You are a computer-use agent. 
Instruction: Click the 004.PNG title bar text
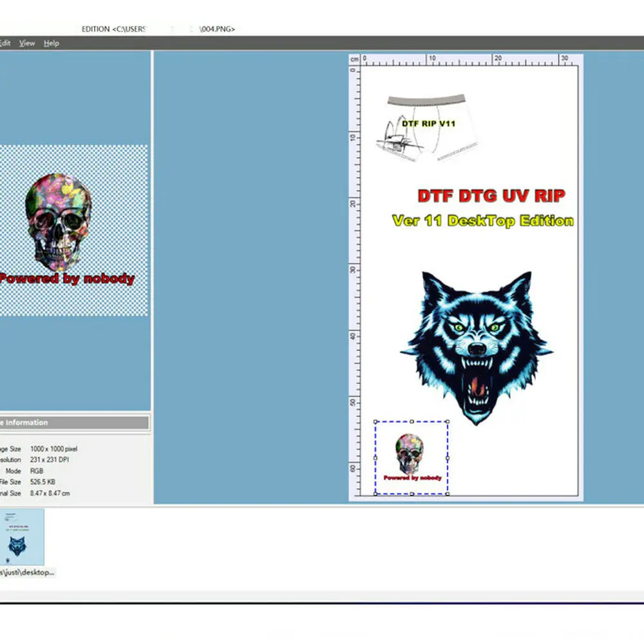pyautogui.click(x=217, y=29)
